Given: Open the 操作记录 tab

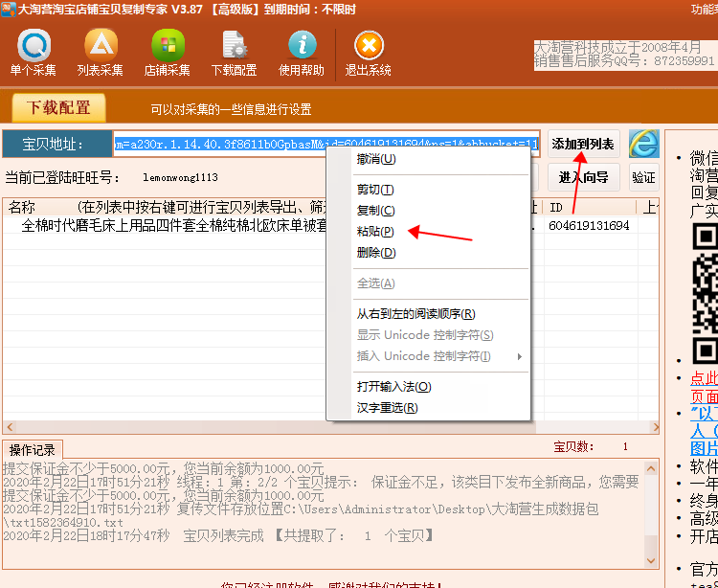Looking at the screenshot, I should (32, 450).
